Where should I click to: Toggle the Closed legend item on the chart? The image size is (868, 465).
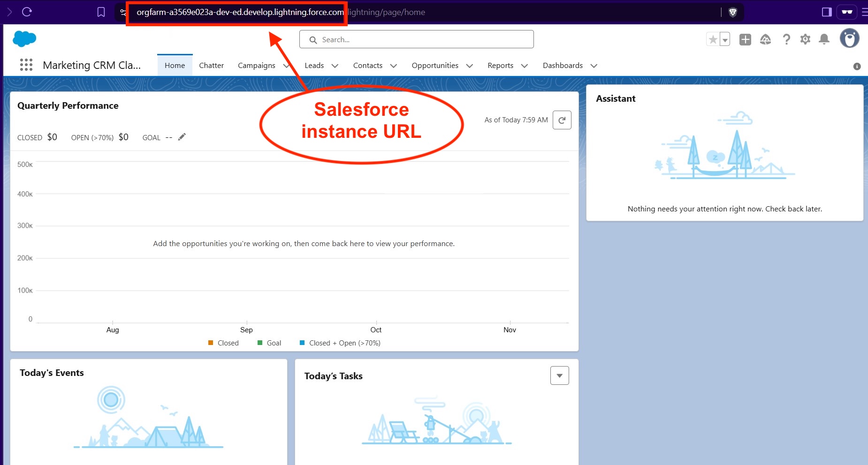click(x=224, y=343)
